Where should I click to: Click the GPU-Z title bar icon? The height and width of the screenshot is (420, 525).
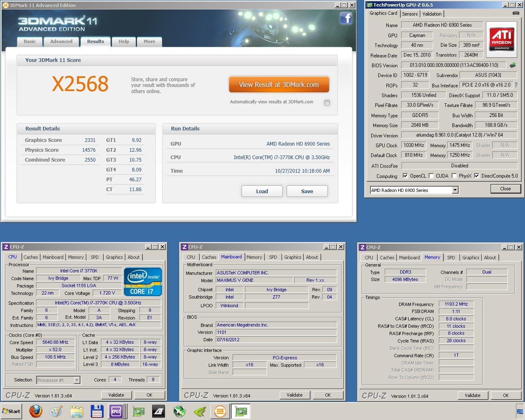click(x=369, y=5)
